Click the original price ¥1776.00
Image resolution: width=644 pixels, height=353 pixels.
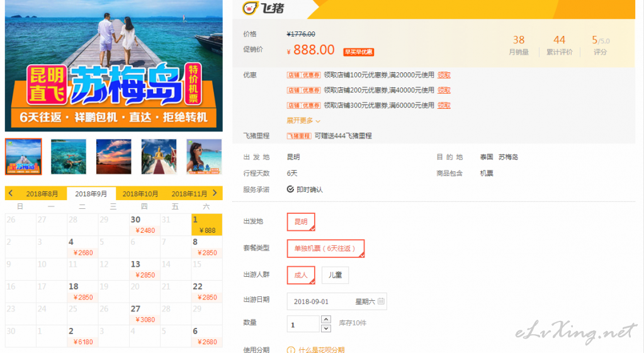[301, 34]
